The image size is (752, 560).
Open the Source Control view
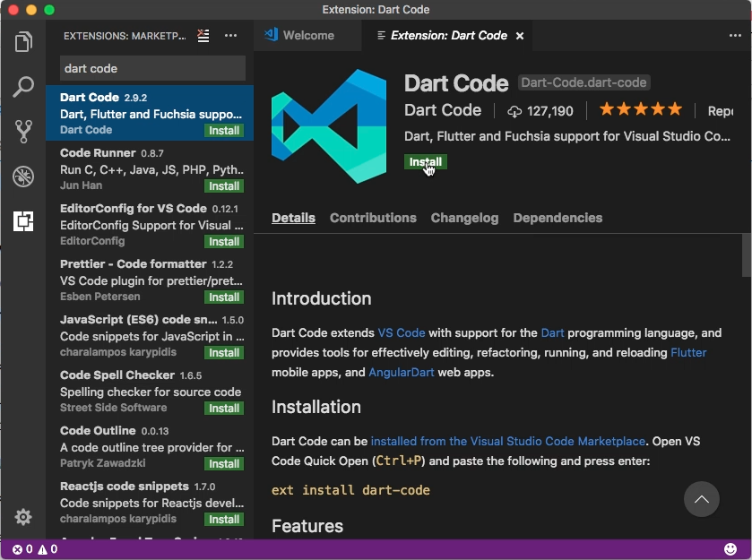[23, 132]
